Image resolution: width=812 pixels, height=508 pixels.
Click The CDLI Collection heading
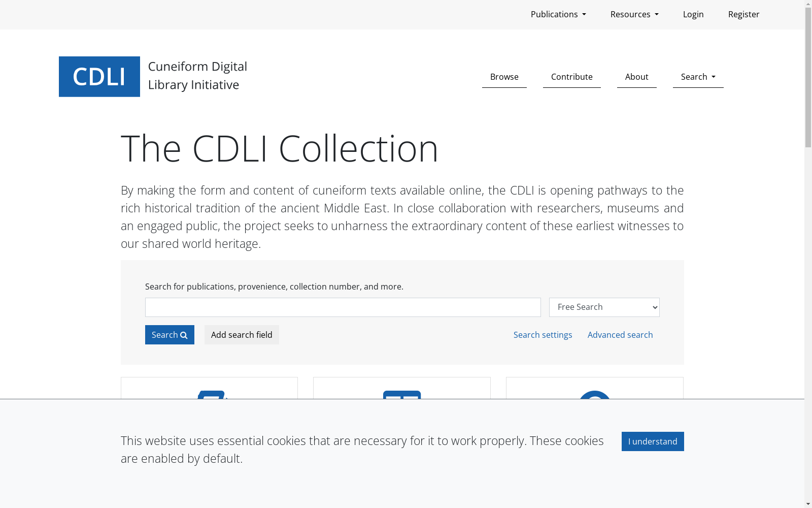point(280,148)
